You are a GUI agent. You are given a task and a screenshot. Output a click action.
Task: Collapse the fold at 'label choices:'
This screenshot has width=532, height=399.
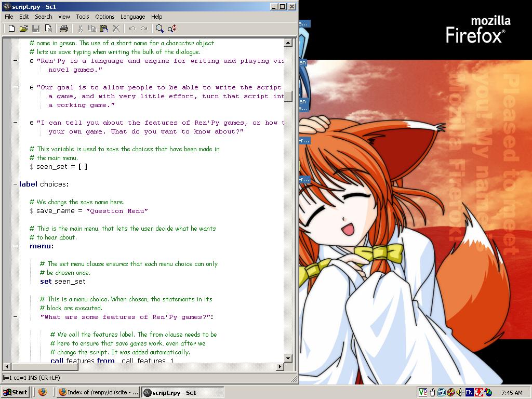pyautogui.click(x=15, y=184)
